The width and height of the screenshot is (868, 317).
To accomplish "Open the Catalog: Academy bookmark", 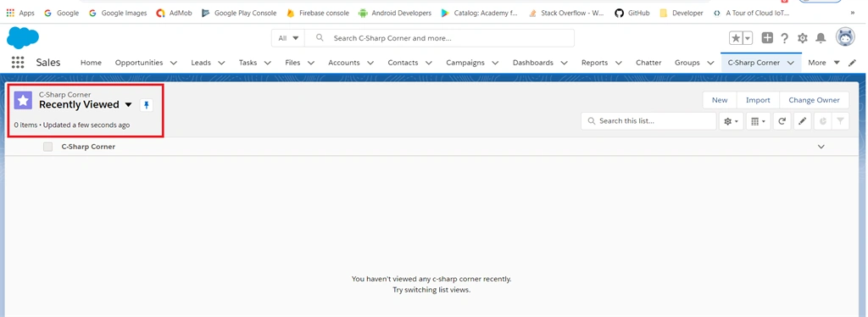I will coord(480,13).
